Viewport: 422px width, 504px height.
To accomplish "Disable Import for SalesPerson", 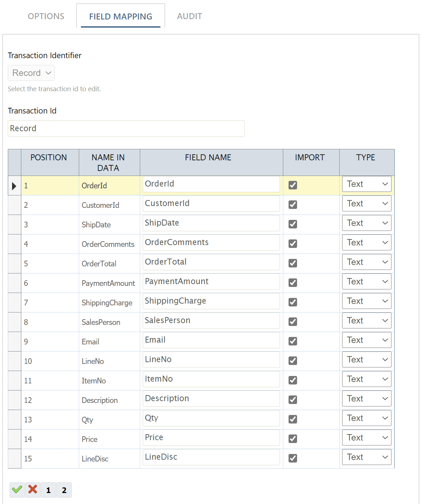I will (x=292, y=322).
